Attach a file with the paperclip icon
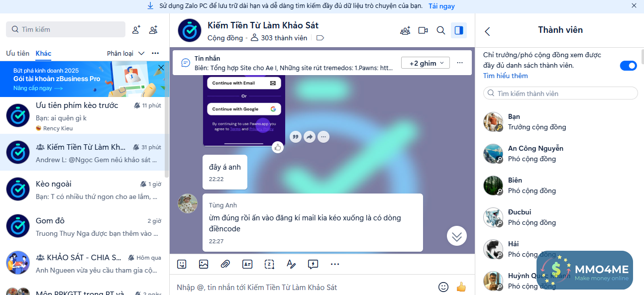 (225, 264)
